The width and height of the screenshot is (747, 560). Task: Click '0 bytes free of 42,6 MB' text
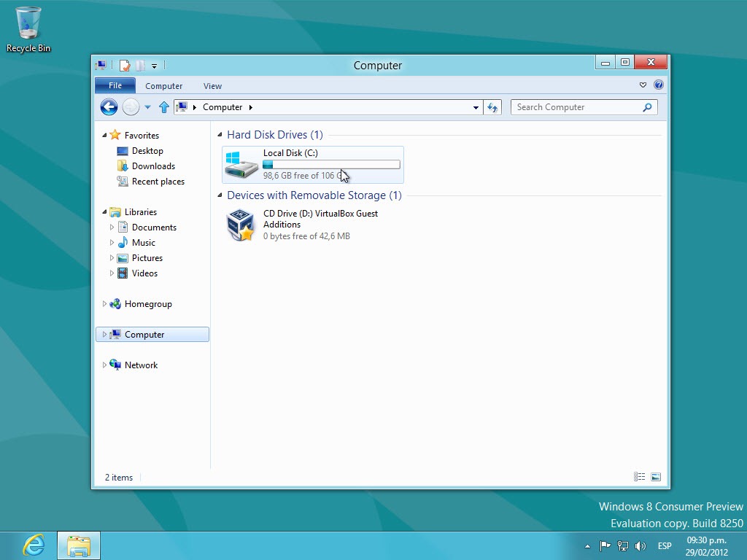pos(306,236)
